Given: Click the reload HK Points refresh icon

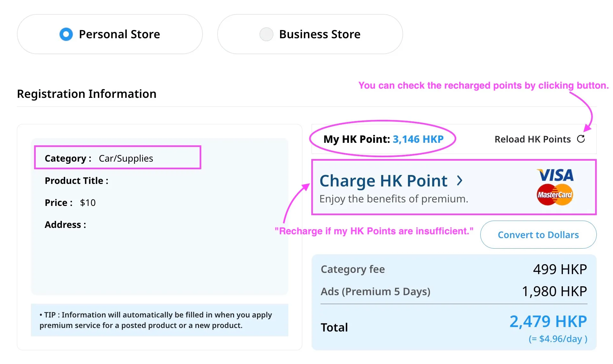Looking at the screenshot, I should (581, 139).
